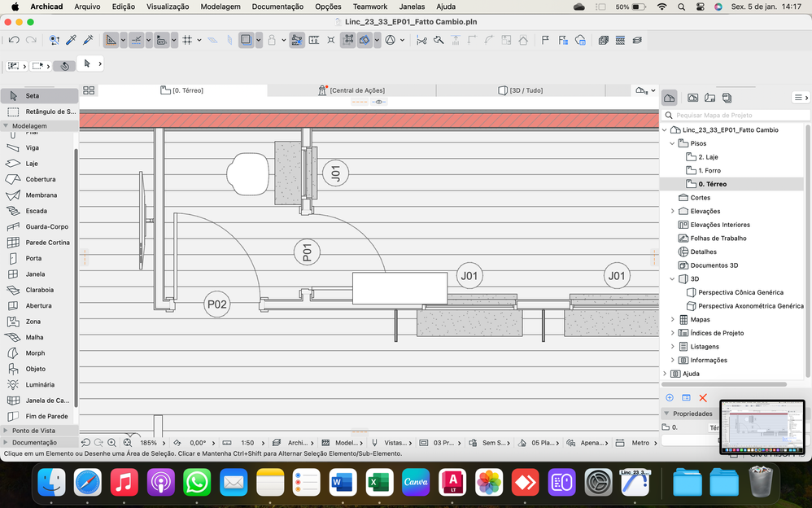Toggle the Project Map view in navigator
Viewport: 812px width, 508px height.
(x=670, y=98)
